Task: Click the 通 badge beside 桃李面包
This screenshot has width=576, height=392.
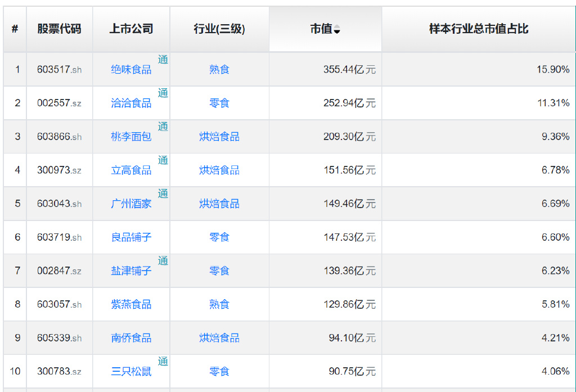Action: pyautogui.click(x=163, y=127)
